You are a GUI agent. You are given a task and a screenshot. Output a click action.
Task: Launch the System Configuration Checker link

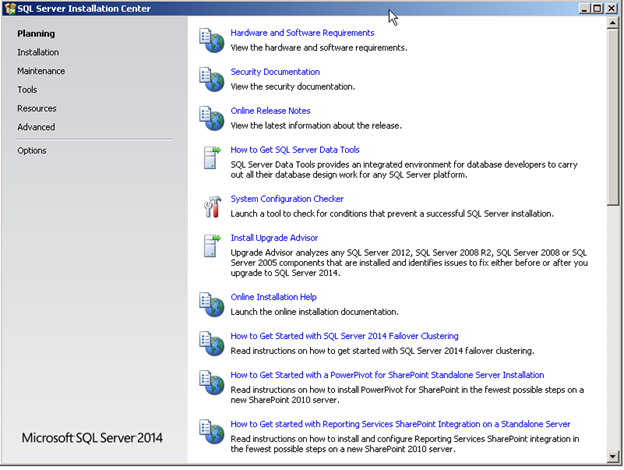click(x=287, y=199)
